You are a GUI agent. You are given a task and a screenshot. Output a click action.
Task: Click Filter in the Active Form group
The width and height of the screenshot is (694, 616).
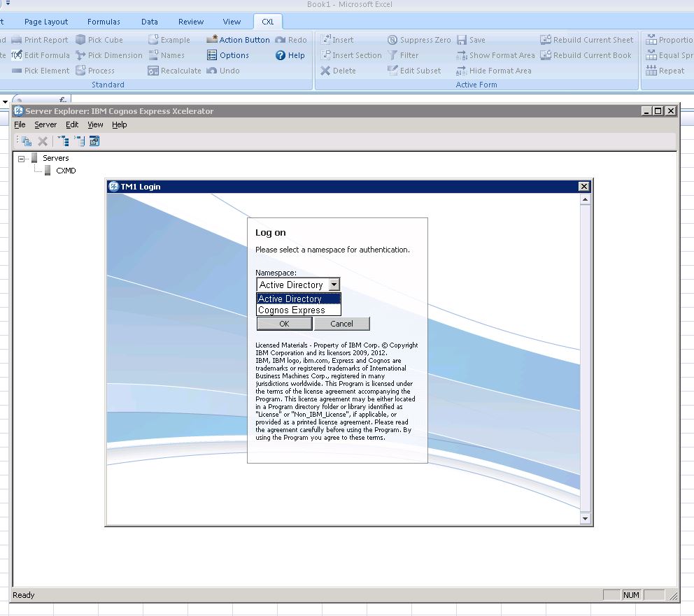pyautogui.click(x=403, y=55)
